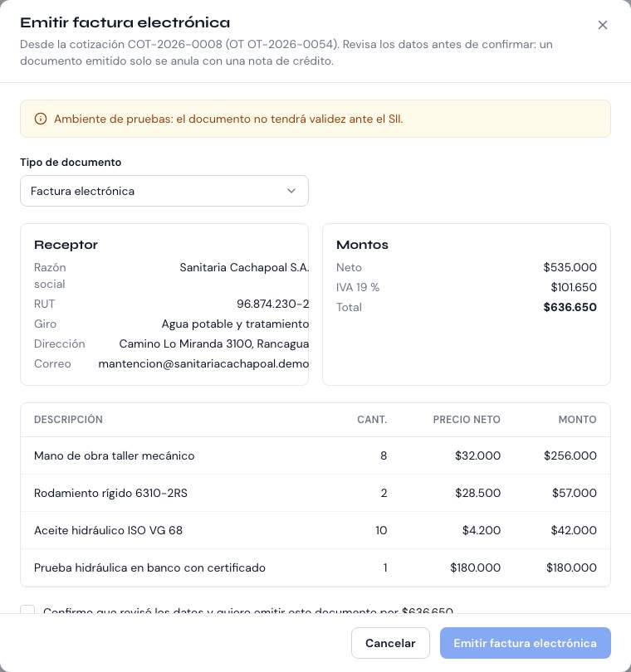631x672 pixels.
Task: Tick the confirmation checkbox for $636.650
Action: click(x=27, y=609)
